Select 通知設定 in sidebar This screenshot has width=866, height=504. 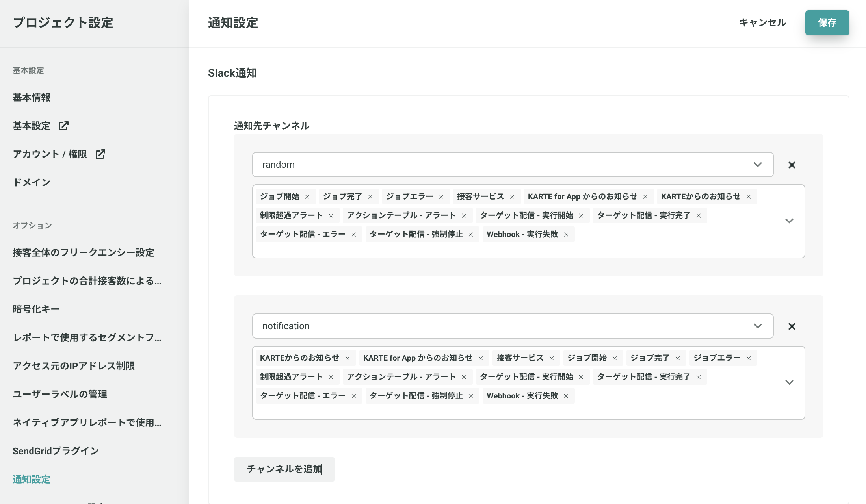tap(32, 480)
